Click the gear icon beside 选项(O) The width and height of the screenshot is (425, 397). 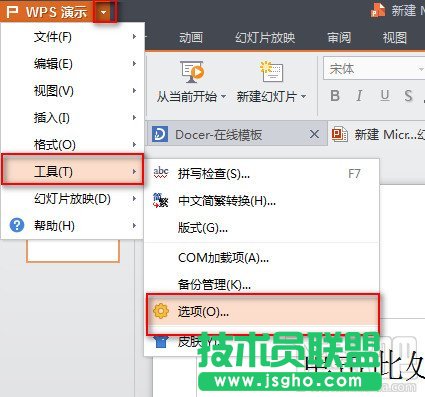161,311
